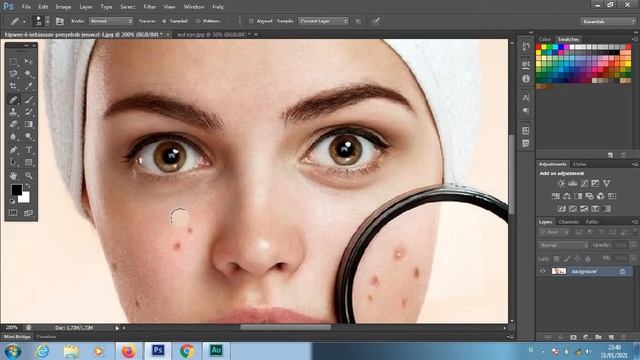Image resolution: width=640 pixels, height=360 pixels.
Task: Open the Essentials workspace dropdown
Action: pyautogui.click(x=607, y=21)
